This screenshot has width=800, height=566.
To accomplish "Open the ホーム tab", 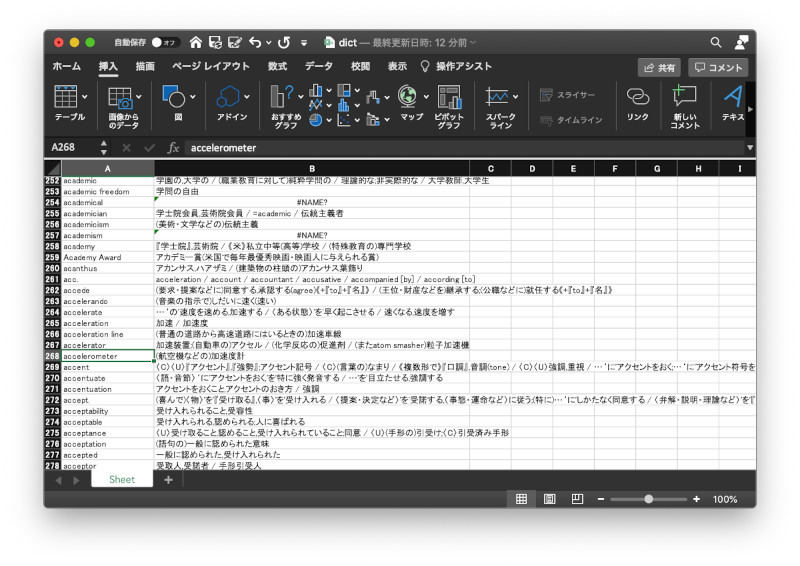I will [66, 66].
